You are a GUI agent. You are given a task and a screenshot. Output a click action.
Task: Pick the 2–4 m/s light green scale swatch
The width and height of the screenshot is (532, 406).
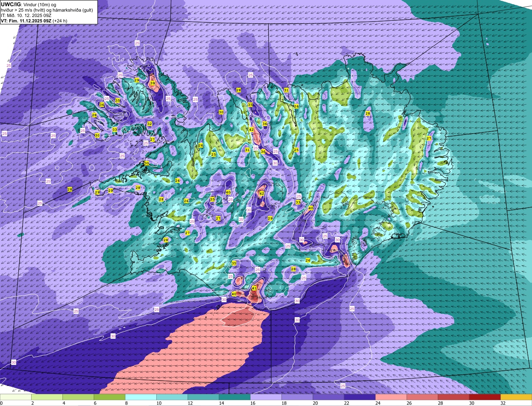[47, 397]
